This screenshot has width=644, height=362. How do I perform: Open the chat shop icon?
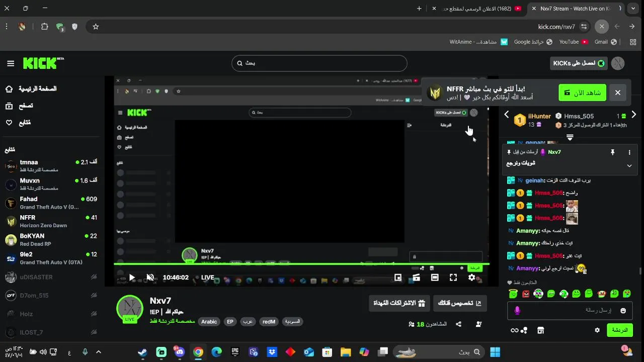541,330
